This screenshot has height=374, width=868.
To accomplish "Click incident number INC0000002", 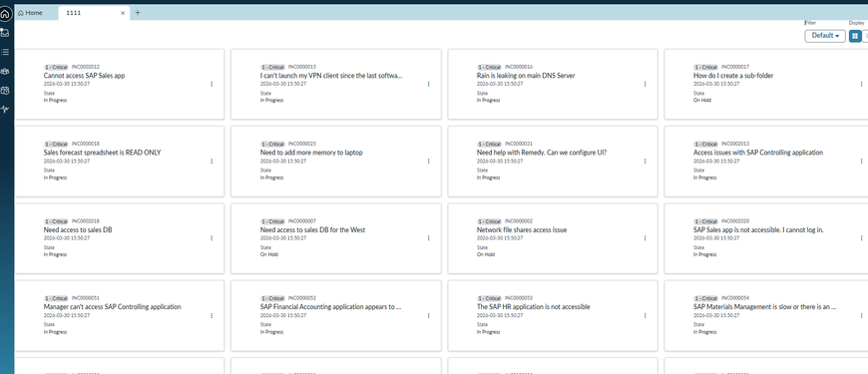I will click(x=519, y=220).
